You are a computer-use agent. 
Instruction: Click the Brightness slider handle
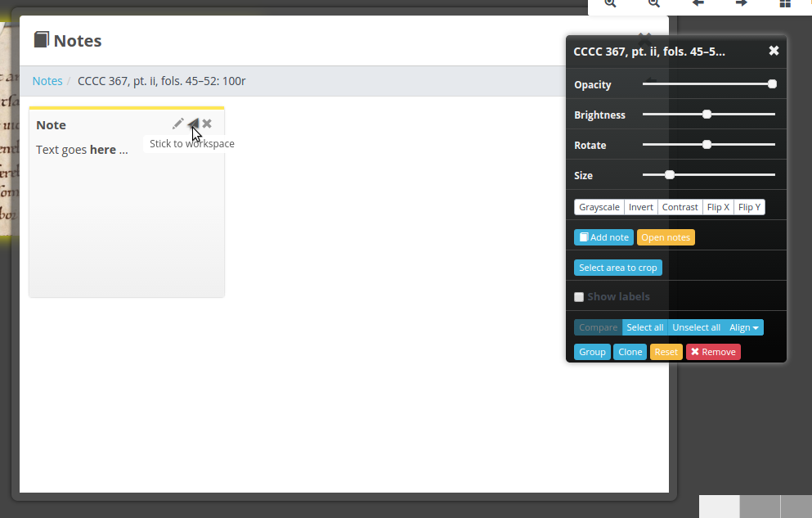click(707, 115)
